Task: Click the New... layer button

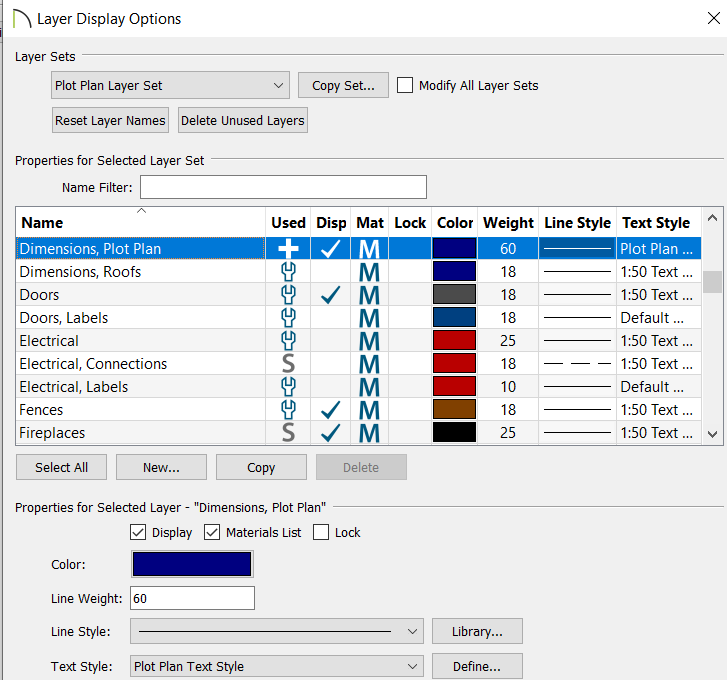Action: pyautogui.click(x=161, y=467)
